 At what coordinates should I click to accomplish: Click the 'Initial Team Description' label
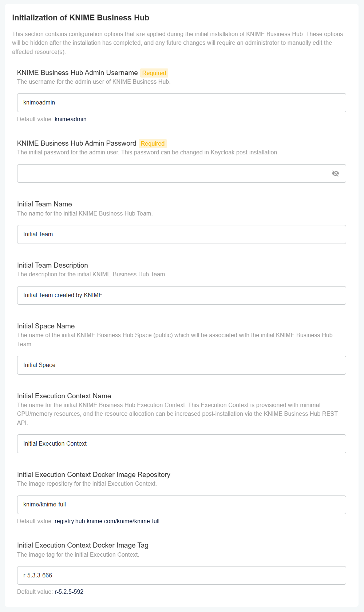(x=52, y=265)
